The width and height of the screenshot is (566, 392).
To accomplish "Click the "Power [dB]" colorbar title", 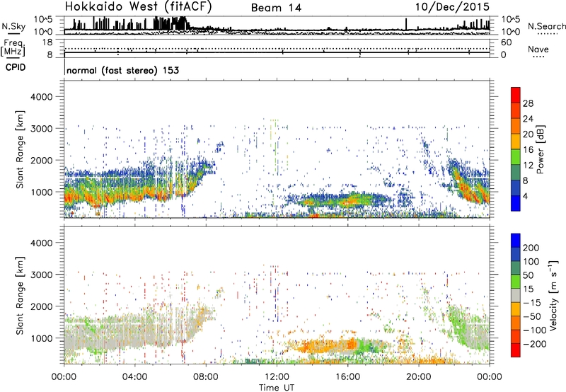I will click(x=541, y=149).
